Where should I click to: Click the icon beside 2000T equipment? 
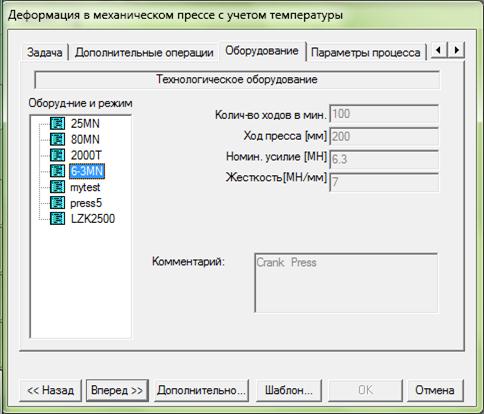57,155
